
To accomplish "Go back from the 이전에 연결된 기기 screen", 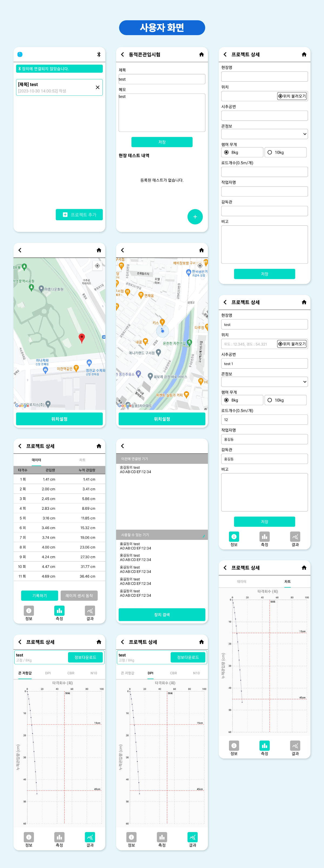I will pyautogui.click(x=123, y=446).
